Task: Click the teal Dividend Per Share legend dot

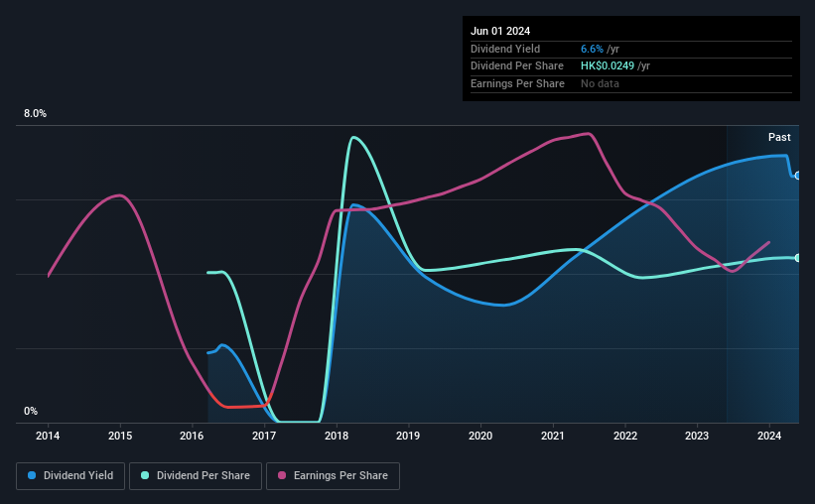Action: 145,475
